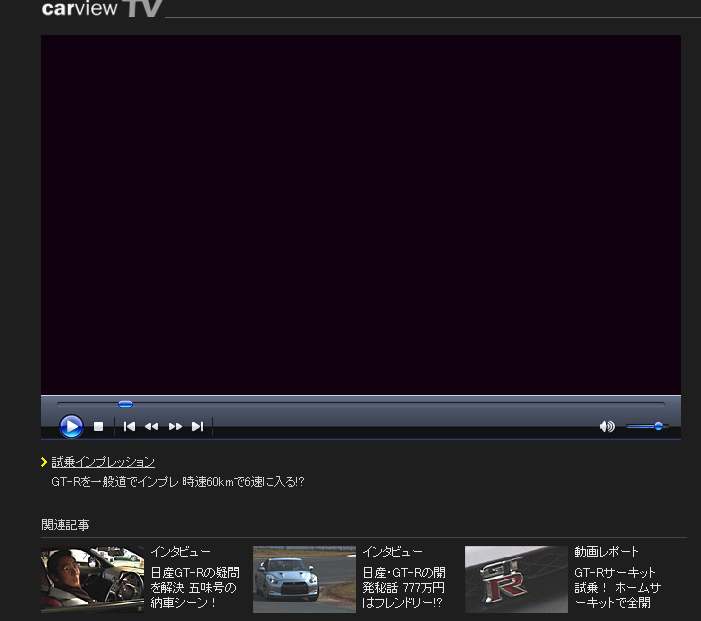Fast forward using the double-right arrows

[x=175, y=427]
